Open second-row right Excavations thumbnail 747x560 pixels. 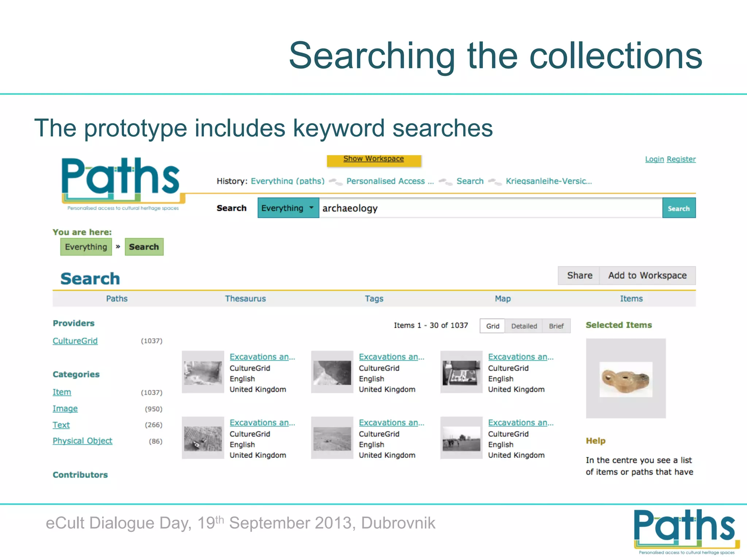[461, 438]
